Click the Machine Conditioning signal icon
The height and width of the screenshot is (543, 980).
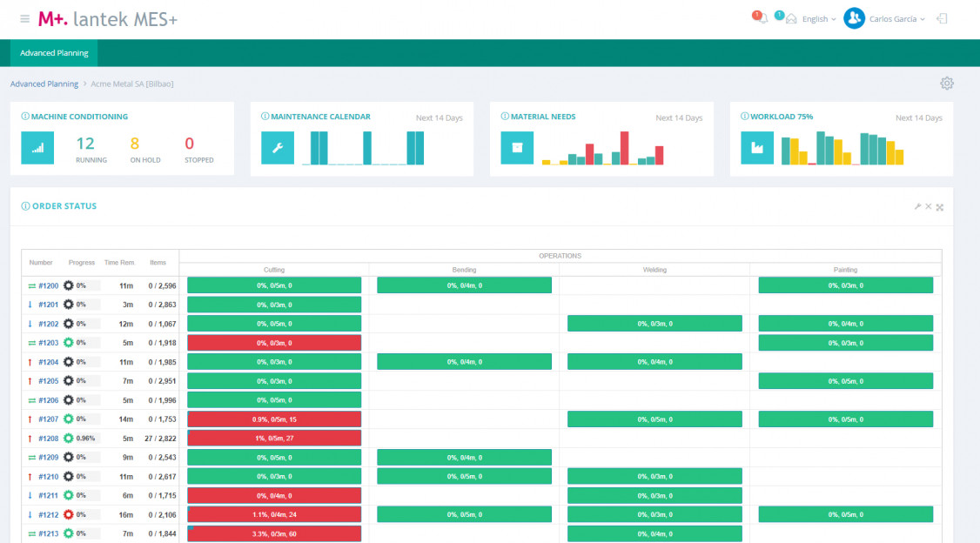pyautogui.click(x=37, y=148)
